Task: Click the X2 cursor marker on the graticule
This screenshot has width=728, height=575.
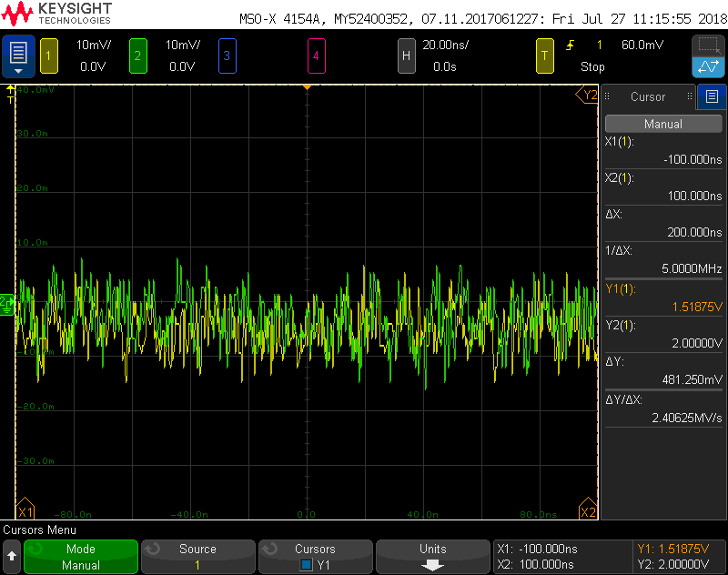Action: click(588, 512)
